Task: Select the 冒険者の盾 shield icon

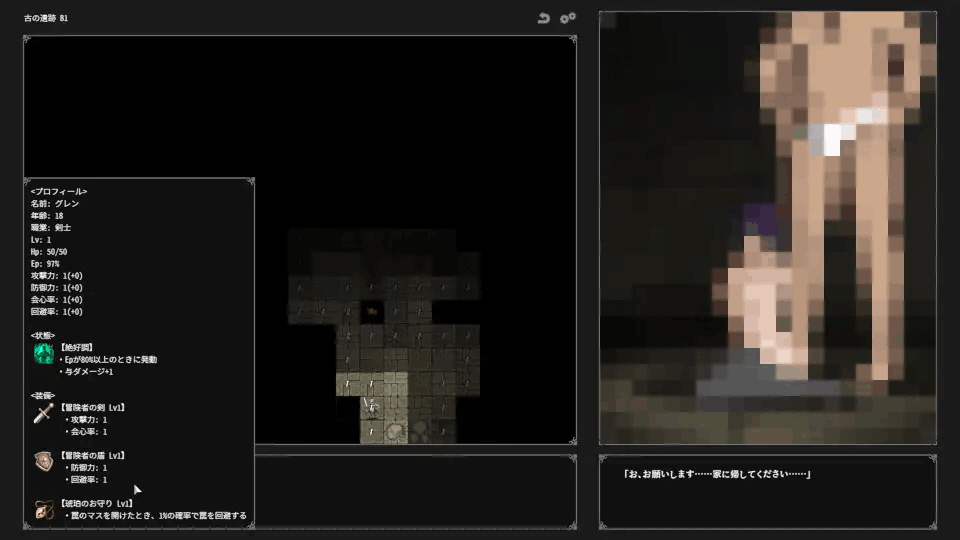Action: 43,461
